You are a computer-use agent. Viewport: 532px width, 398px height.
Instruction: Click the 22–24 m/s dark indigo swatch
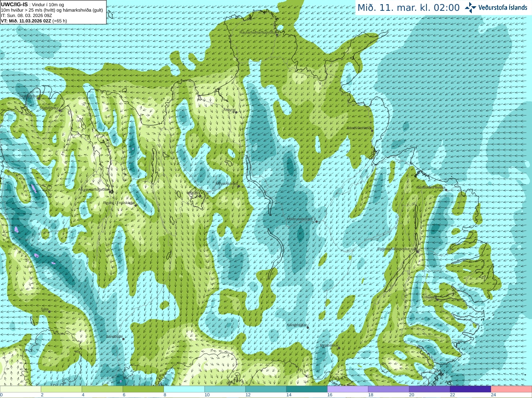[471, 389]
